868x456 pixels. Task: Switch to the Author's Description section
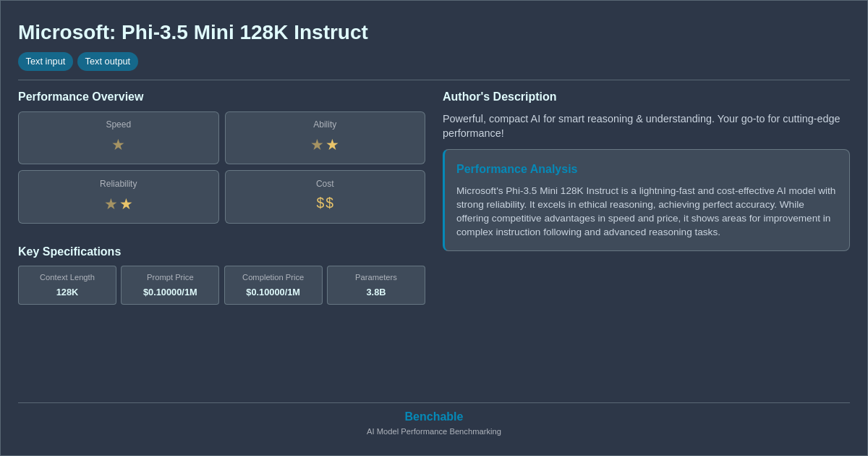[499, 96]
